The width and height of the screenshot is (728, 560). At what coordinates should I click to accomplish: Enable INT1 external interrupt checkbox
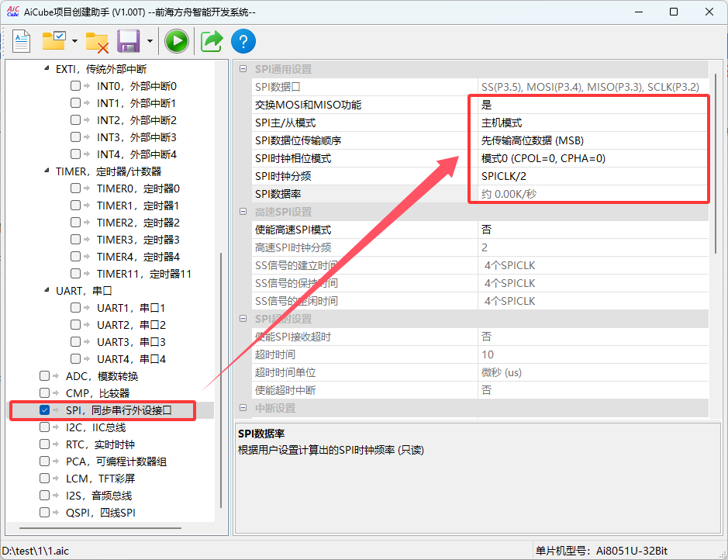[x=75, y=103]
